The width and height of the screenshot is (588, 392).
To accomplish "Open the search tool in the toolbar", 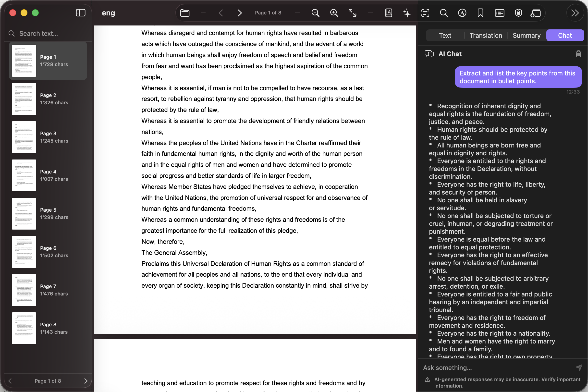I will click(444, 13).
